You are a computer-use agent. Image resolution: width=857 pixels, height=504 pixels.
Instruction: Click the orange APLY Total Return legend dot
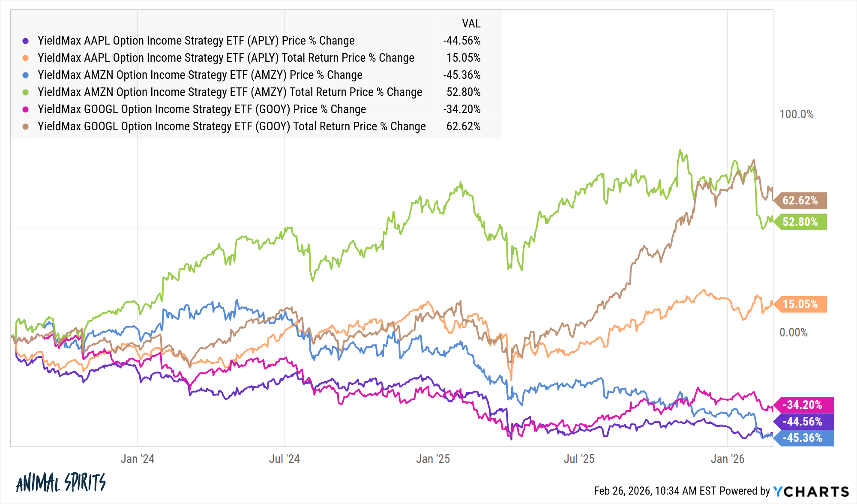point(26,58)
